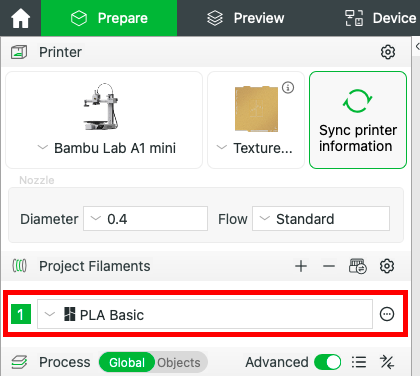Switch to the Prepare tab
The width and height of the screenshot is (420, 376).
[x=109, y=18]
